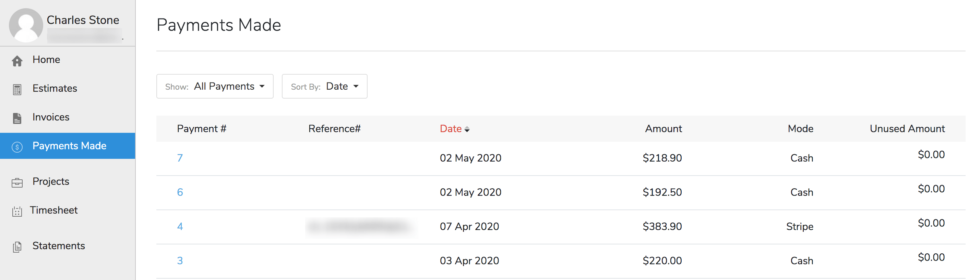Click the Invoices document icon
Viewport: 980px width, 280px height.
click(x=17, y=118)
